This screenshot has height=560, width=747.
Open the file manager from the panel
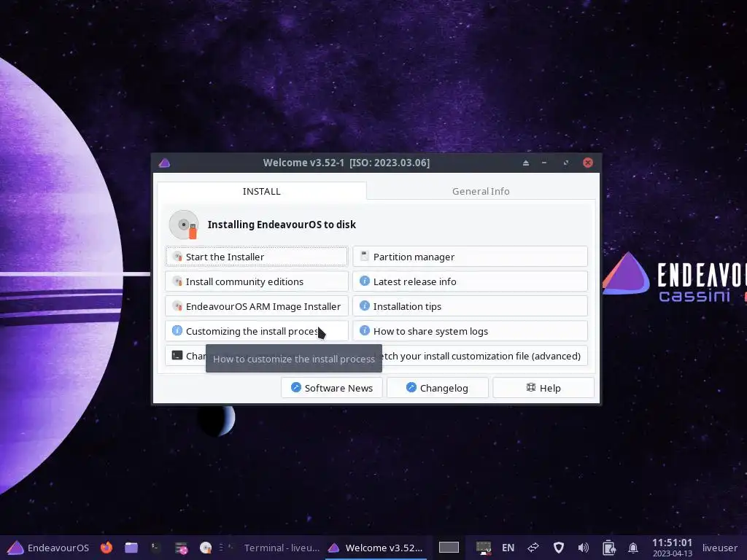(x=131, y=548)
